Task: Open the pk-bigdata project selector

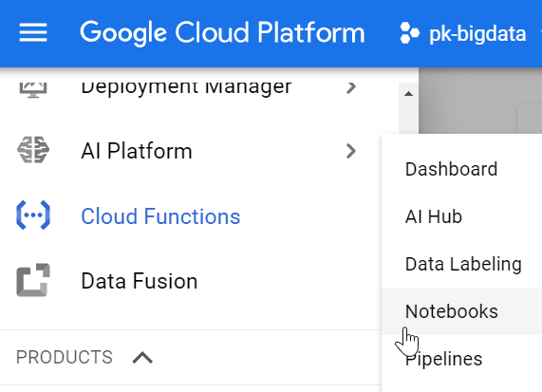Action: pyautogui.click(x=463, y=33)
